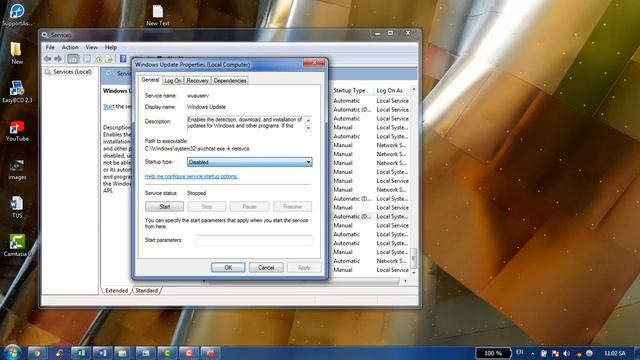Viewport: 640px width, 360px height.
Task: Click the Action Center flag tray icon
Action: point(555,353)
